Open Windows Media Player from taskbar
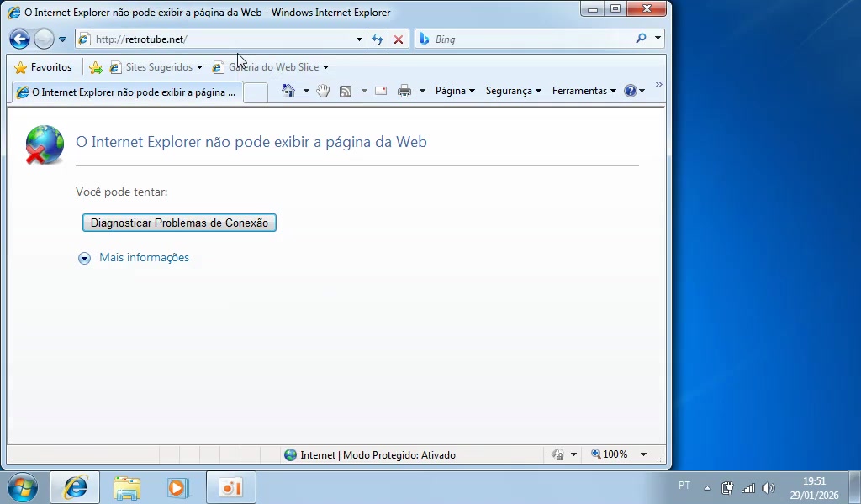Screen dimensions: 861x504 click(178, 487)
